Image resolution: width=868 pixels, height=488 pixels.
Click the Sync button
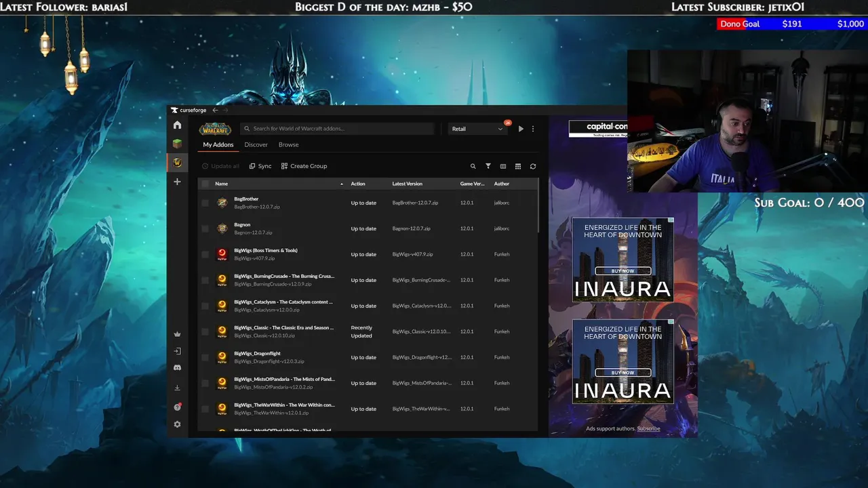(x=260, y=166)
